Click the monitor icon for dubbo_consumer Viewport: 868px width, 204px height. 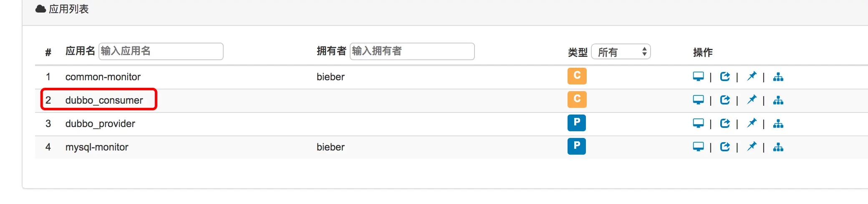point(698,100)
